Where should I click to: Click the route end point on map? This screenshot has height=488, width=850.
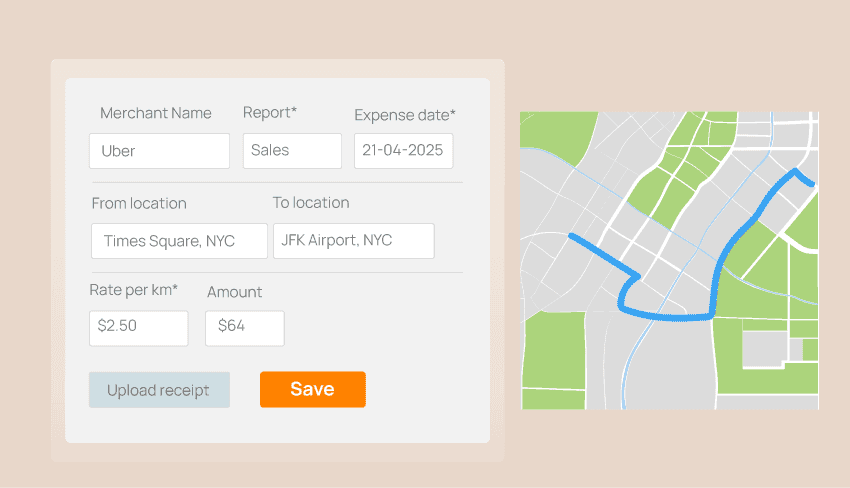pos(814,184)
